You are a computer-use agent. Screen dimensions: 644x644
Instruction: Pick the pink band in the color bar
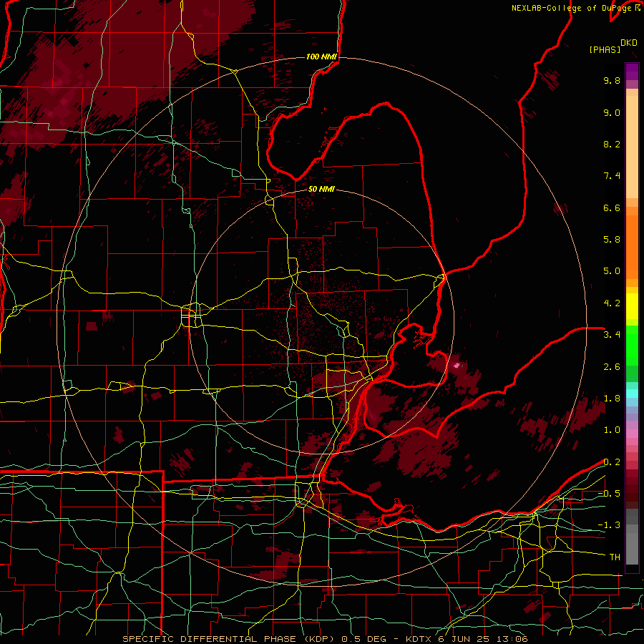[632, 434]
